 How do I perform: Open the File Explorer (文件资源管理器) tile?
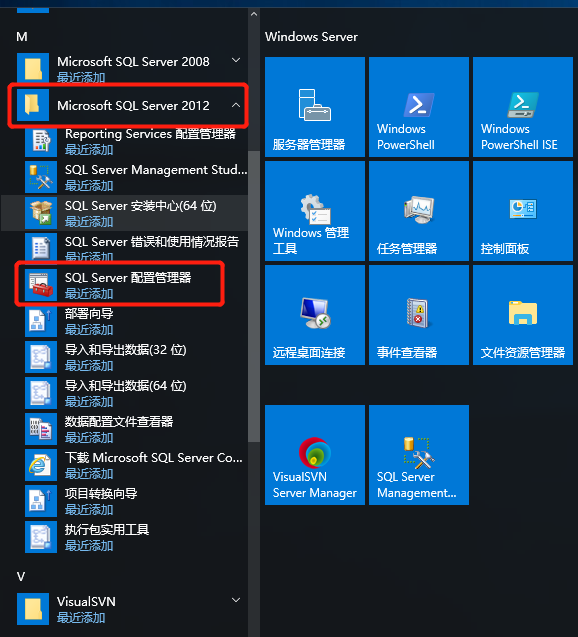click(523, 315)
